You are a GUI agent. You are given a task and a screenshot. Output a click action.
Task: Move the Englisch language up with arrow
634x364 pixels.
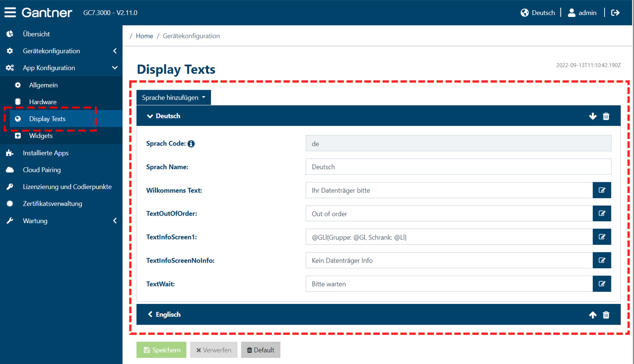[593, 315]
